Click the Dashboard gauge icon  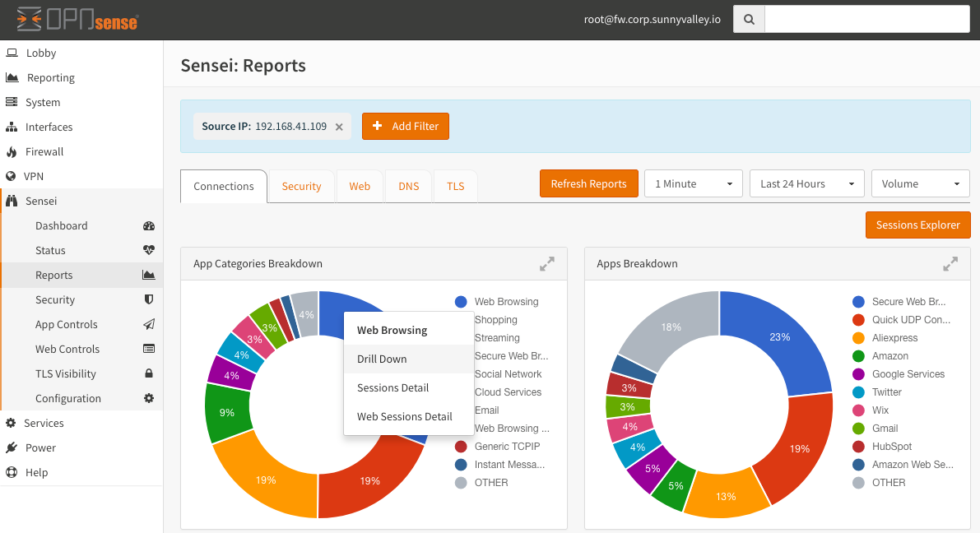coord(149,225)
